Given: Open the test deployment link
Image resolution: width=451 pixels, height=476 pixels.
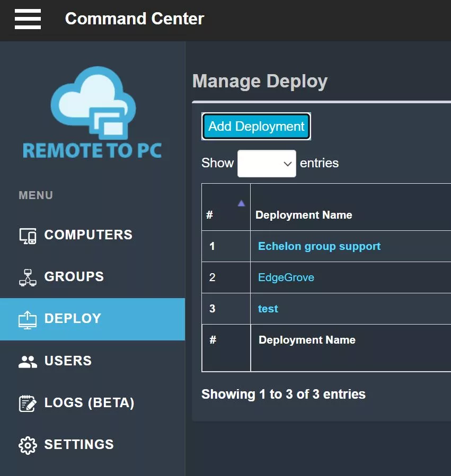Looking at the screenshot, I should (x=268, y=309).
